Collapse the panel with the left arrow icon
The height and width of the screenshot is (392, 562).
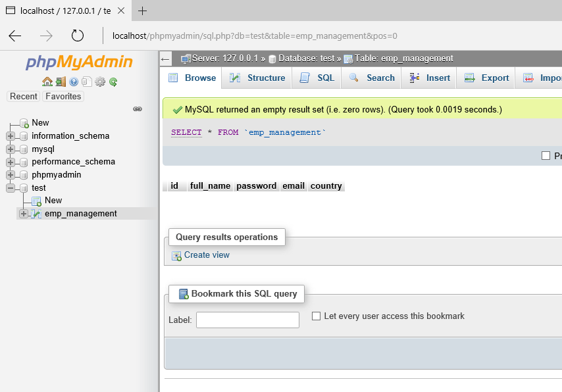click(165, 59)
